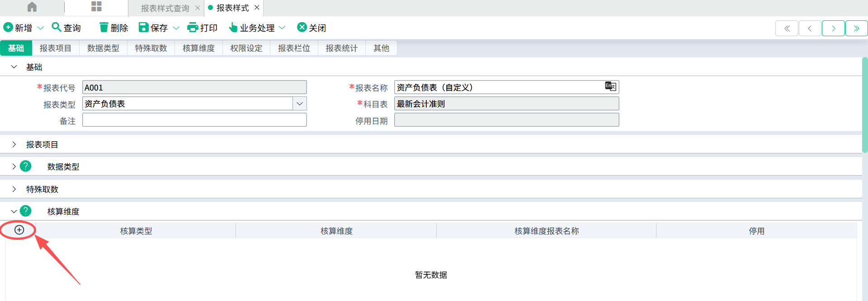Go to the next record arrow button

click(x=833, y=28)
